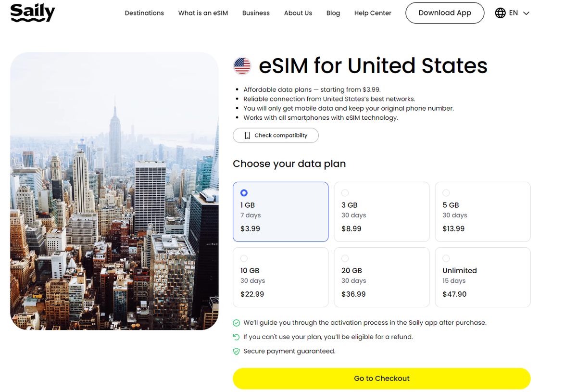
Task: Click the Download App button
Action: tap(444, 13)
